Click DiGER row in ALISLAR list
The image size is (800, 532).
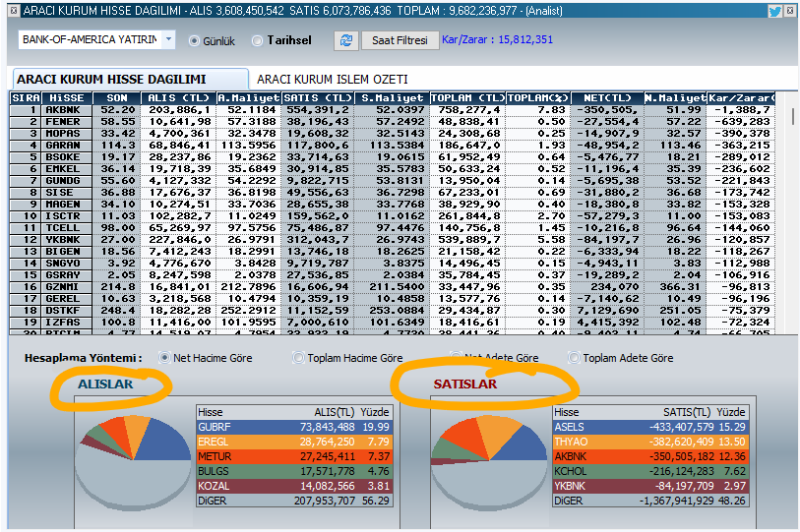[x=294, y=501]
